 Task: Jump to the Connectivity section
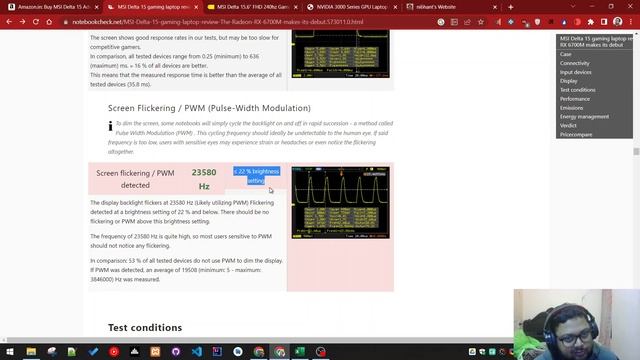coord(575,63)
